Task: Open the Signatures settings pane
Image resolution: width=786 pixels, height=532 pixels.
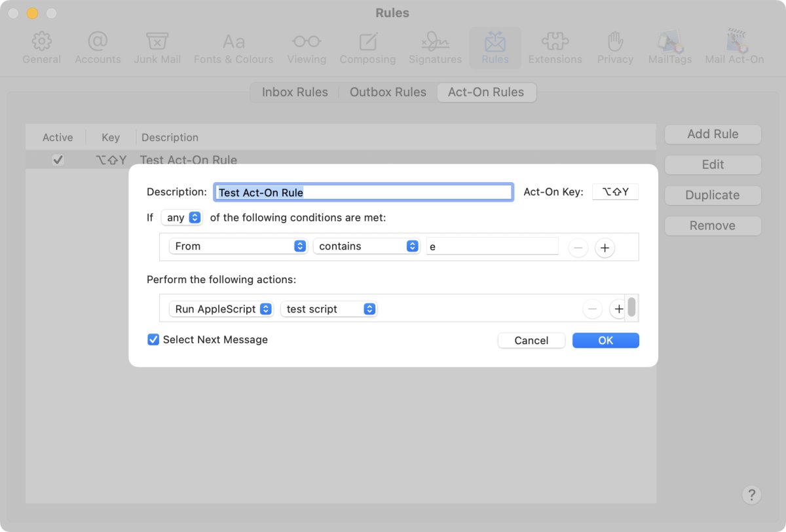Action: pos(435,46)
